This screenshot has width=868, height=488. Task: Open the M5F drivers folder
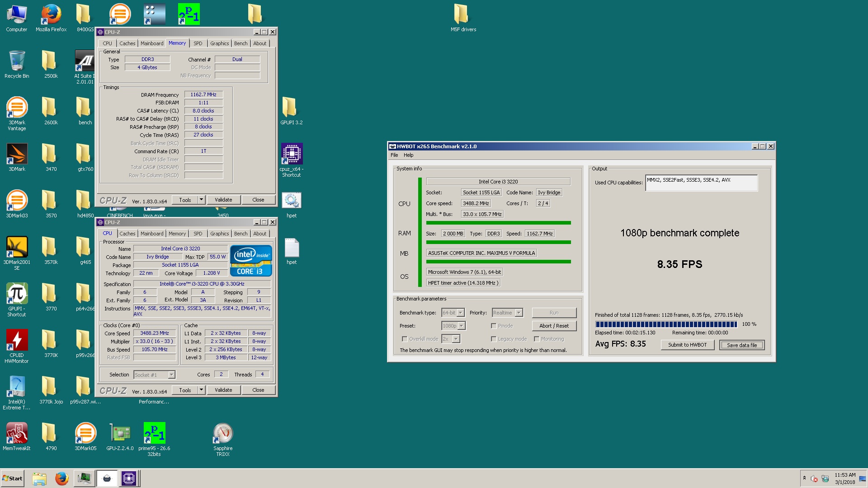(x=463, y=18)
